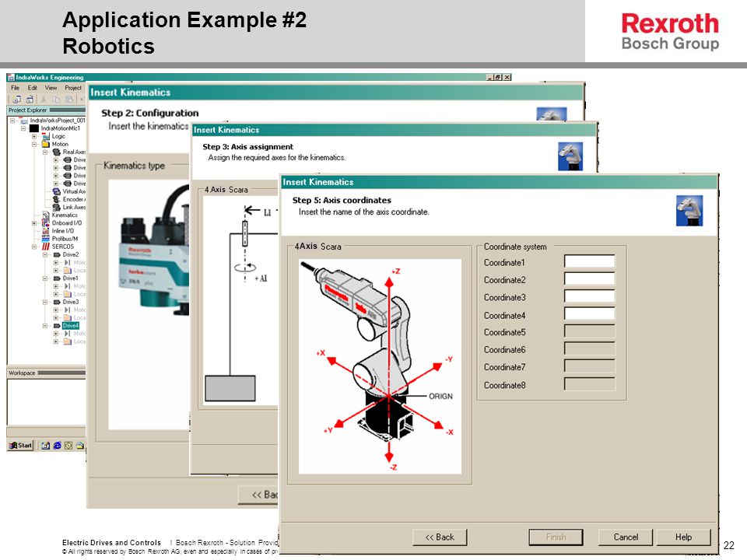Click the 4Axis Scara robot diagram image

(x=380, y=366)
